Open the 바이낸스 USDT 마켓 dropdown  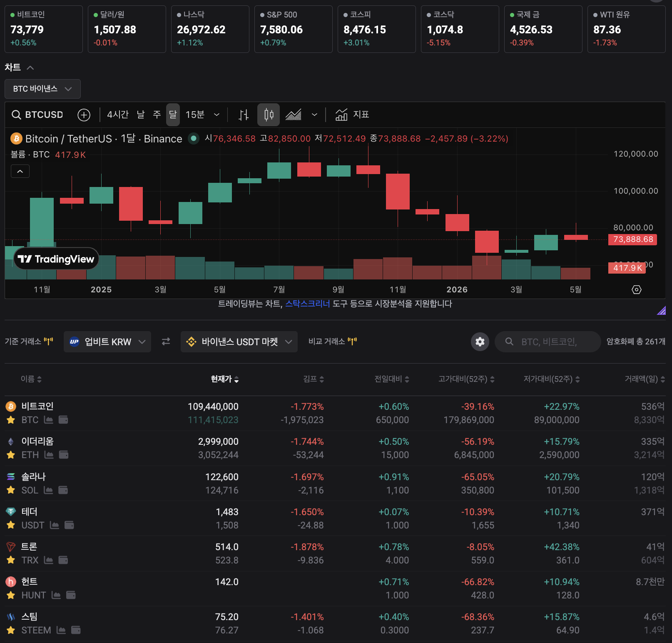pyautogui.click(x=239, y=341)
